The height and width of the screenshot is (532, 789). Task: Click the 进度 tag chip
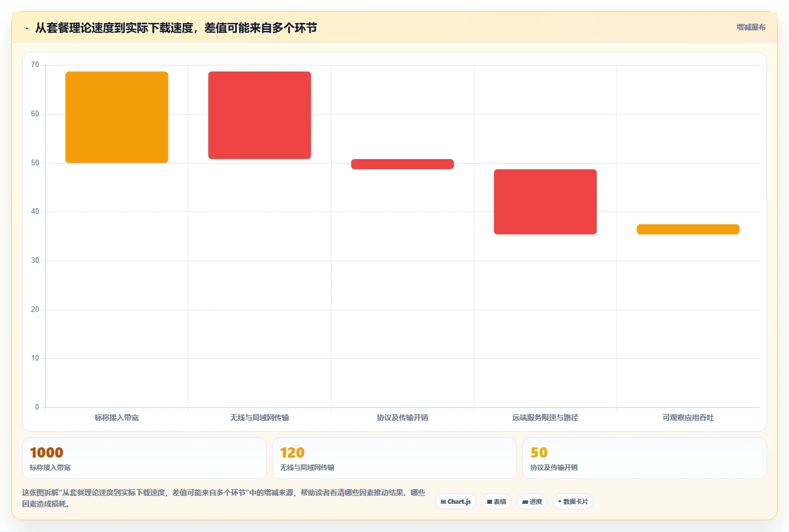(x=532, y=502)
